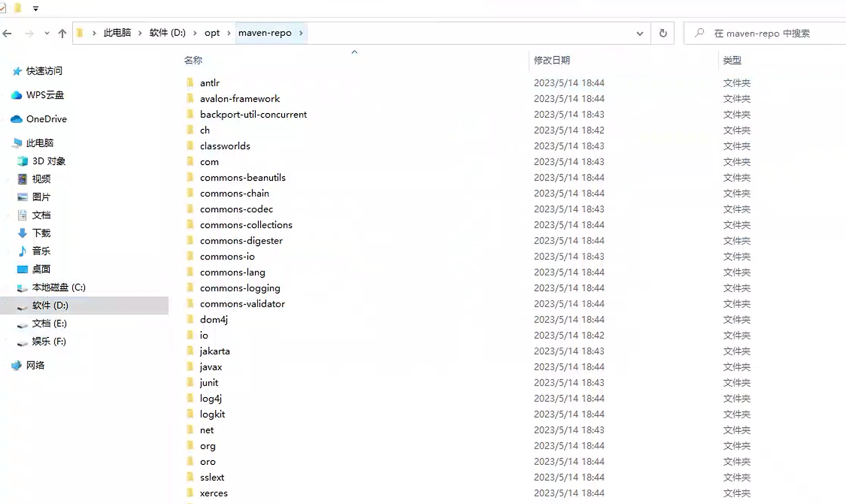This screenshot has width=846, height=504.
Task: Click the search magnifier icon
Action: pos(699,33)
